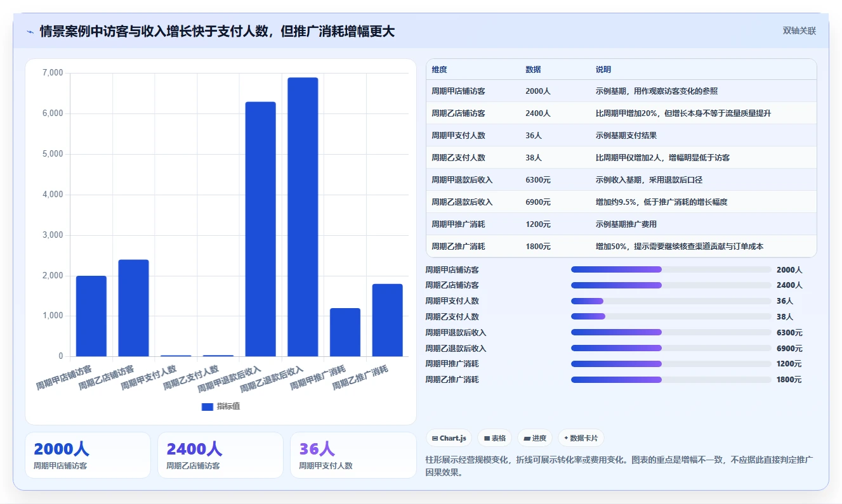This screenshot has height=504, width=842.
Task: Click the 周期乙推广消耗 progress bar
Action: [671, 380]
